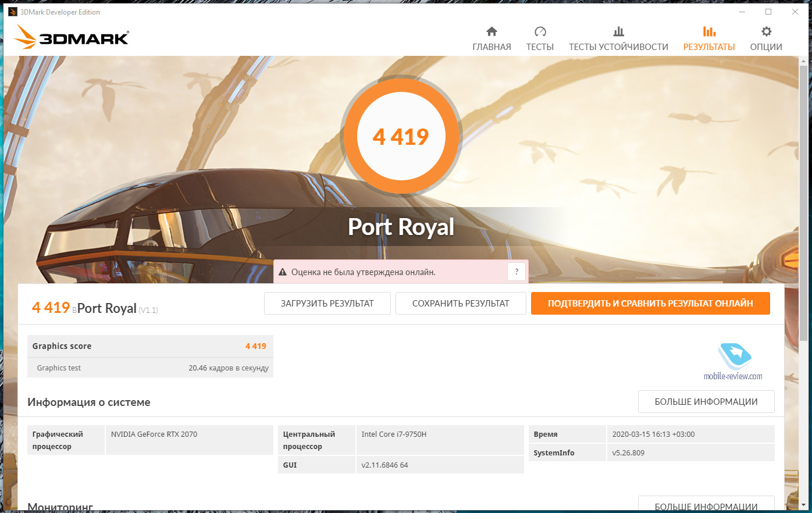
Task: Click the Информация о системе heading
Action: (89, 402)
